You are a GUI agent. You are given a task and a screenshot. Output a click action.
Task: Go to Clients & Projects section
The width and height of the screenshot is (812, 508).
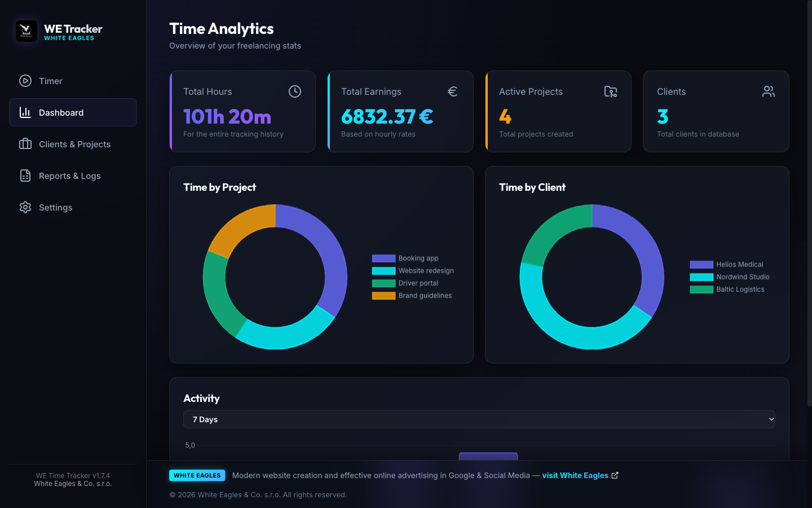[x=73, y=144]
